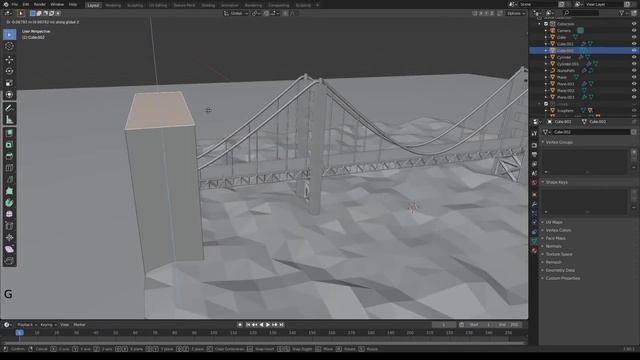This screenshot has height=360, width=640.
Task: Toggle snapping in viewport header
Action: (267, 13)
